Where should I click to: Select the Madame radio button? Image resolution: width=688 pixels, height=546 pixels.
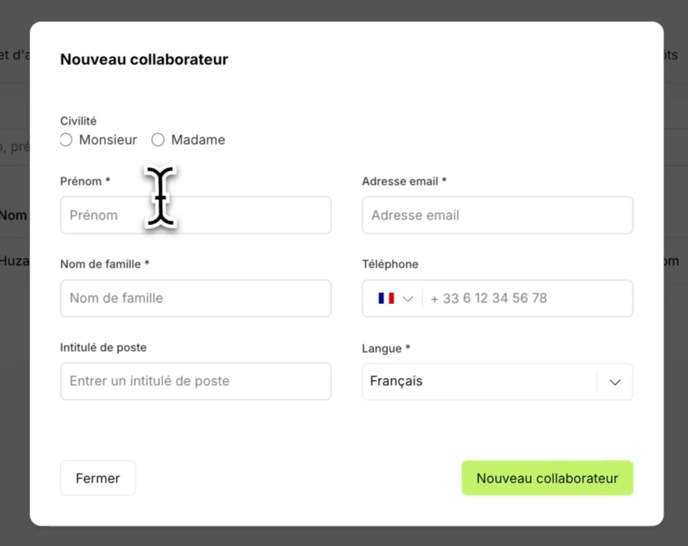(x=158, y=140)
